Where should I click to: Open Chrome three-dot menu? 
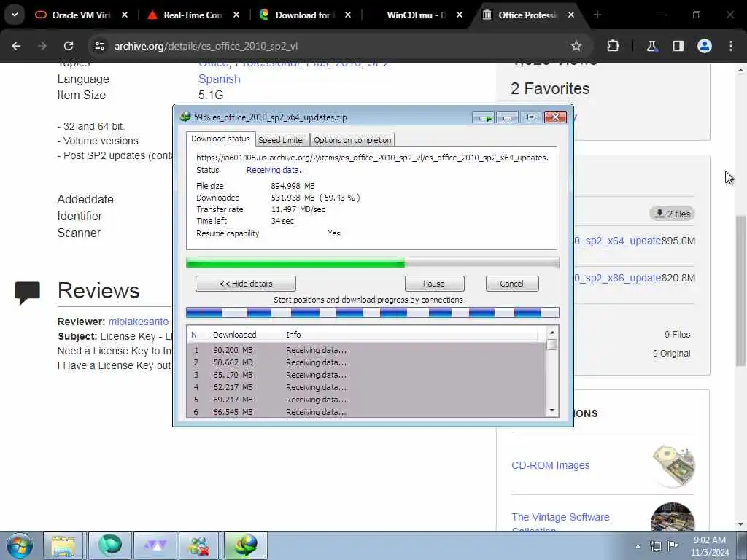(731, 46)
